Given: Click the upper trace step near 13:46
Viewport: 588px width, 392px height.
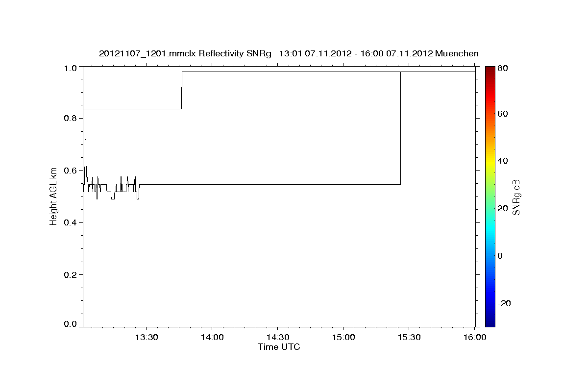Looking at the screenshot, I should coord(182,90).
